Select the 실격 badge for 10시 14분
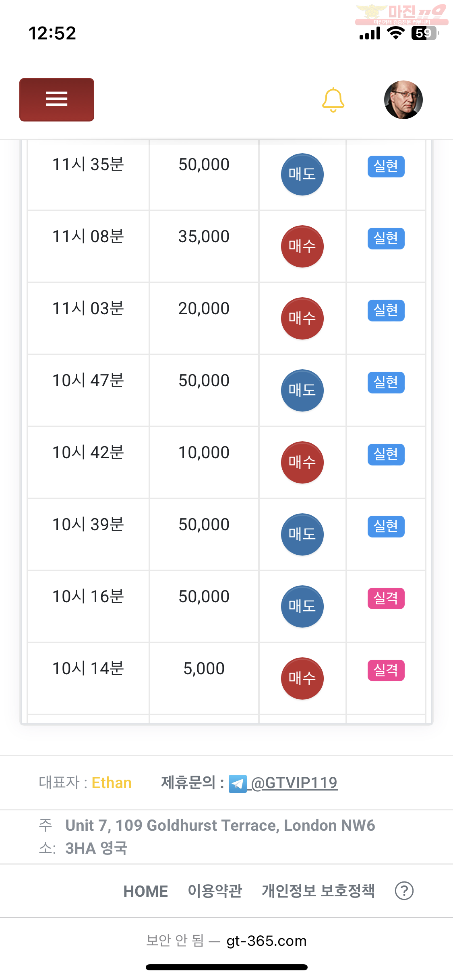The width and height of the screenshot is (453, 980). [386, 670]
